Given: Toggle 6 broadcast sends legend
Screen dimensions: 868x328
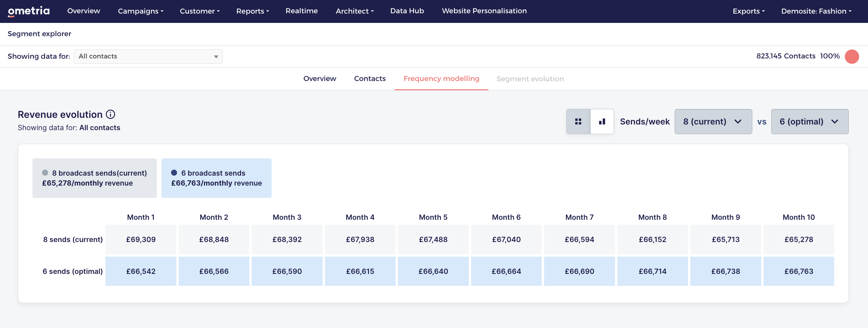Looking at the screenshot, I should tap(216, 178).
